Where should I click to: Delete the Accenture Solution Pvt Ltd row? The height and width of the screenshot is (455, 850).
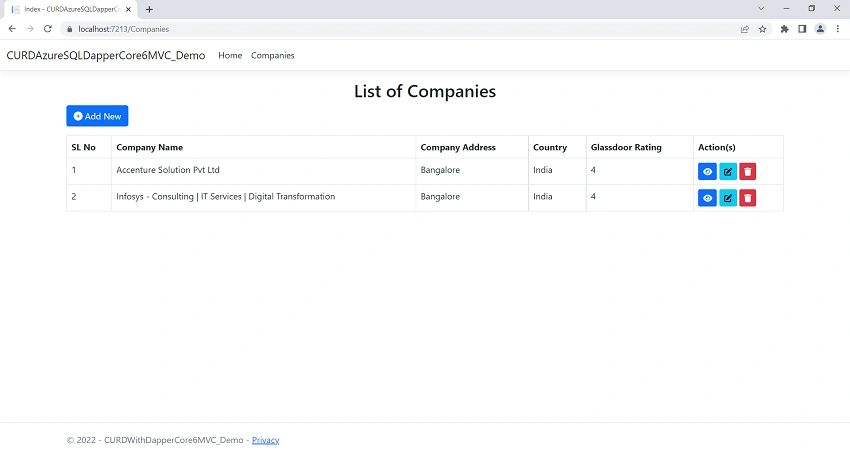748,171
